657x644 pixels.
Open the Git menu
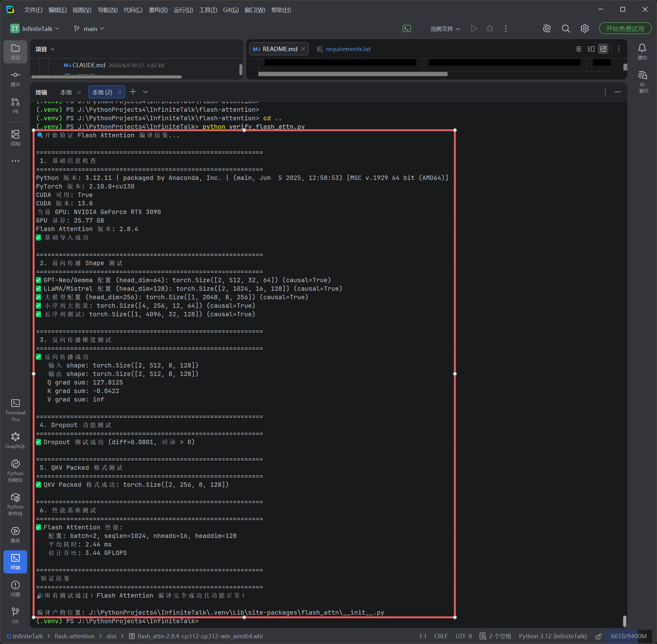tap(231, 10)
